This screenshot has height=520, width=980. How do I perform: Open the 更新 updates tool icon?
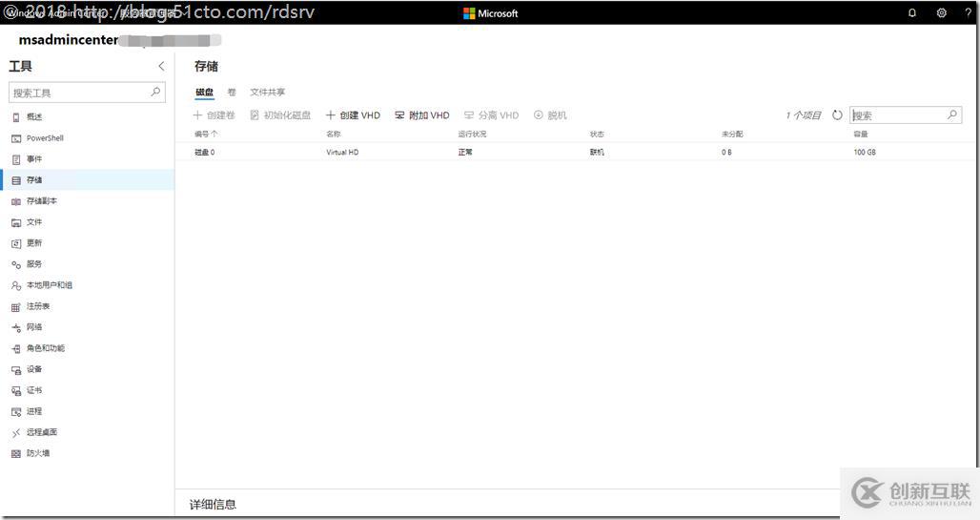click(16, 243)
